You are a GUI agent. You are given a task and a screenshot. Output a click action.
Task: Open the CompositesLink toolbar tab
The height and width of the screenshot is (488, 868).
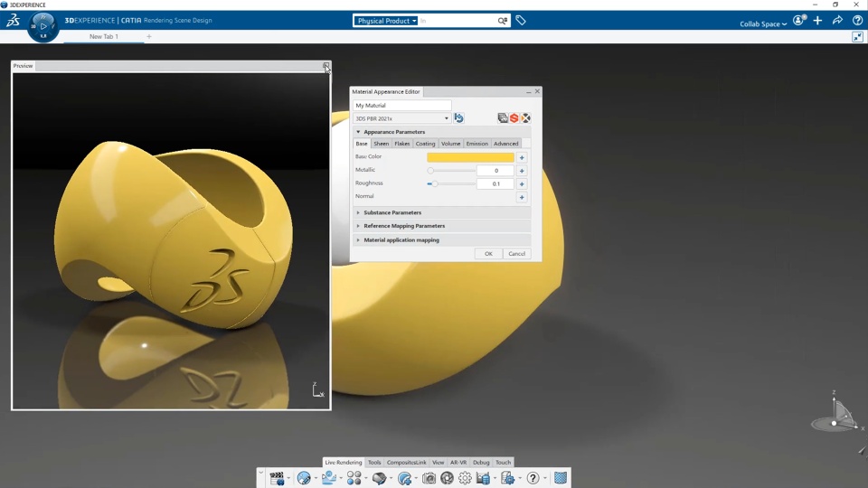[x=406, y=463]
